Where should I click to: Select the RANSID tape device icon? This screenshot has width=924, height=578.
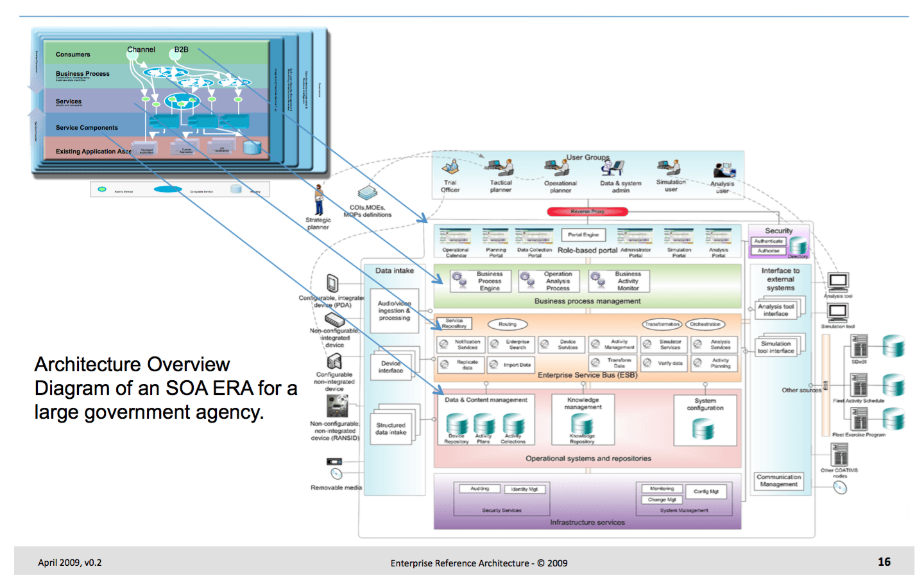click(338, 406)
